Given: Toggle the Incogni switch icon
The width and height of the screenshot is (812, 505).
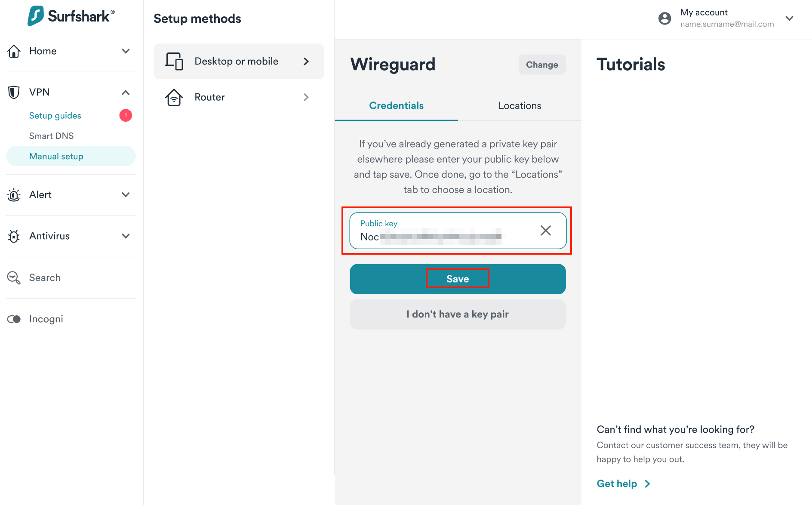Looking at the screenshot, I should 14,319.
